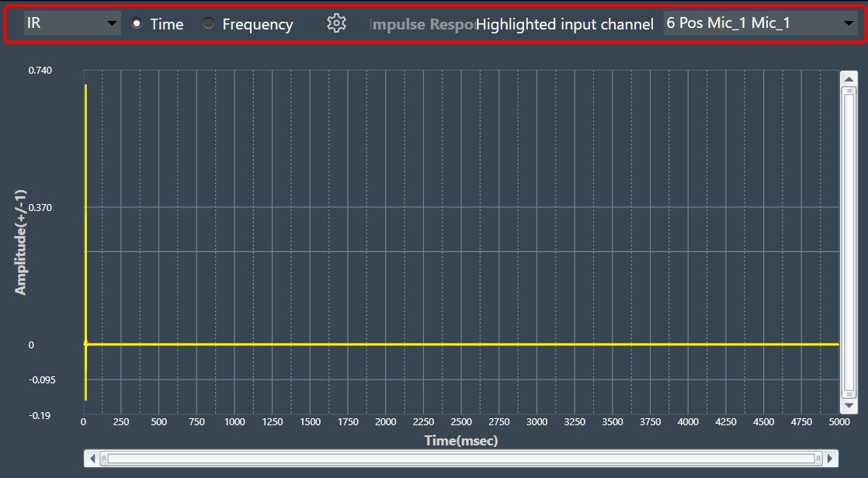The width and height of the screenshot is (868, 478).
Task: Click the vertical scrollbar down arrow
Action: 849,406
